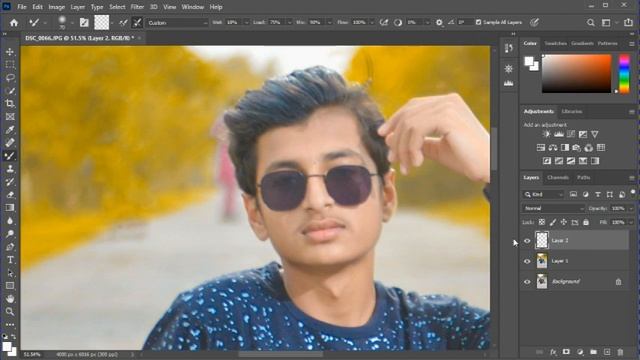
Task: Switch to the Channels tab
Action: click(x=558, y=178)
